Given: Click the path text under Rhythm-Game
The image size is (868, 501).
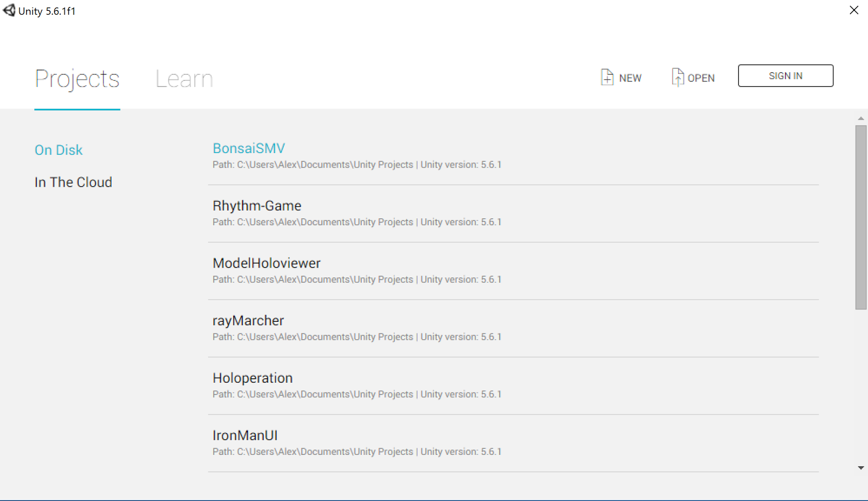Looking at the screenshot, I should [x=357, y=222].
